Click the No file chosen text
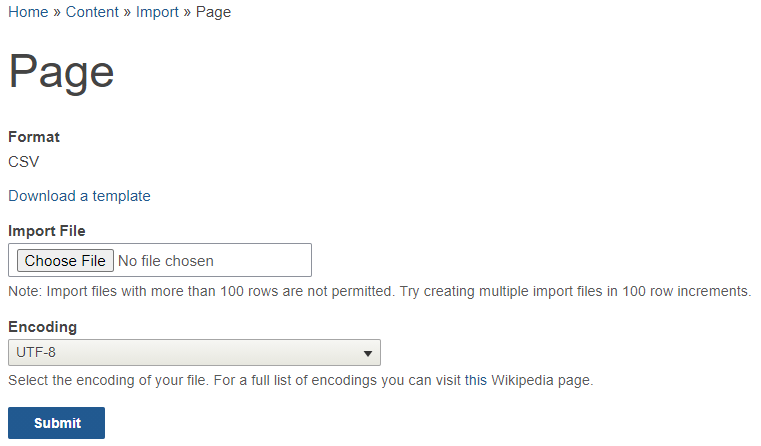The height and width of the screenshot is (446, 761). 165,261
